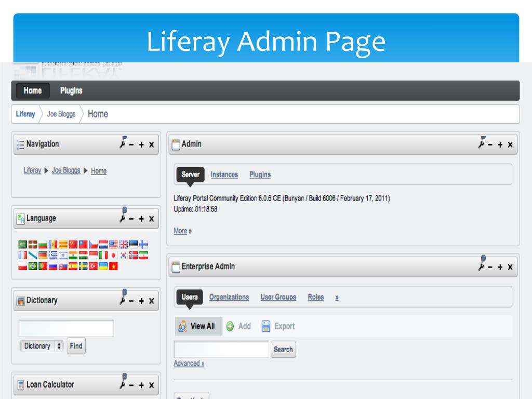Select the Brazil flag in Language
This screenshot has height=399, width=532.
[33, 266]
